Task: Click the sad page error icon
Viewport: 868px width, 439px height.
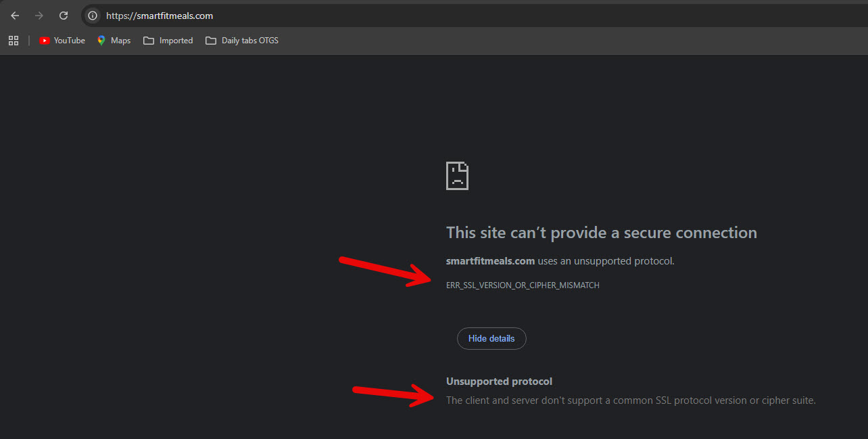Action: (458, 176)
